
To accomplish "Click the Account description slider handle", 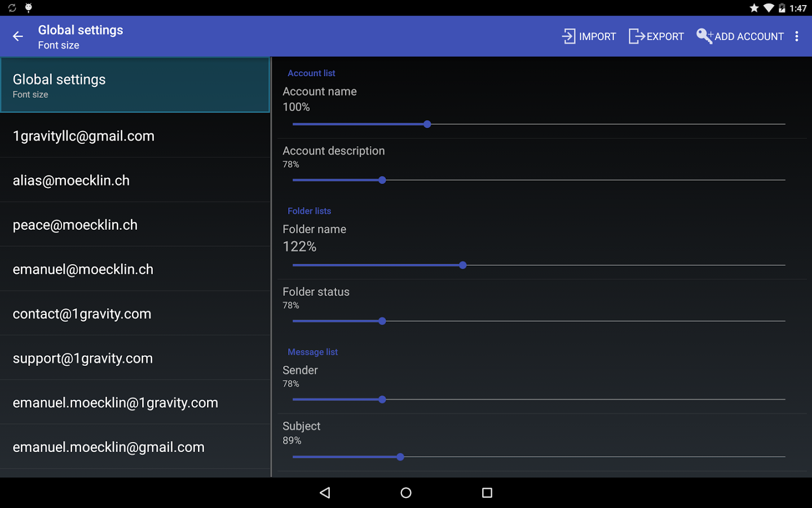I will 382,180.
